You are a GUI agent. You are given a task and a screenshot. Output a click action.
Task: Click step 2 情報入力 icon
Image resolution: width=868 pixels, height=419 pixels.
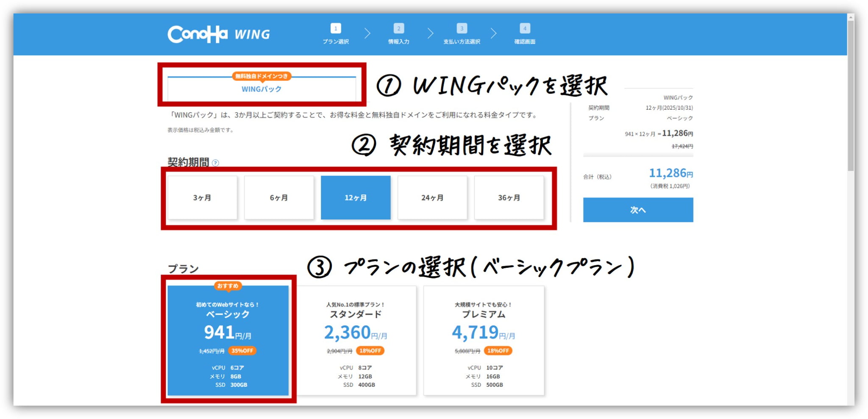click(x=398, y=28)
